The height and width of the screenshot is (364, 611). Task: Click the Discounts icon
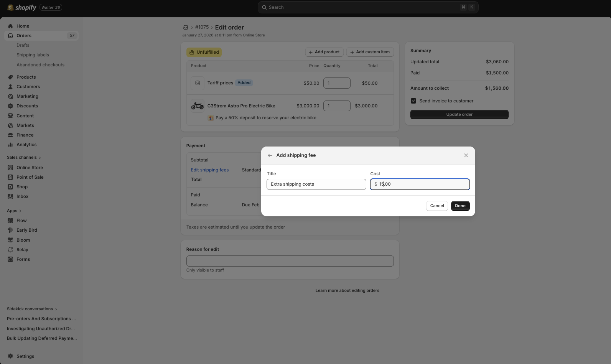[x=10, y=106]
